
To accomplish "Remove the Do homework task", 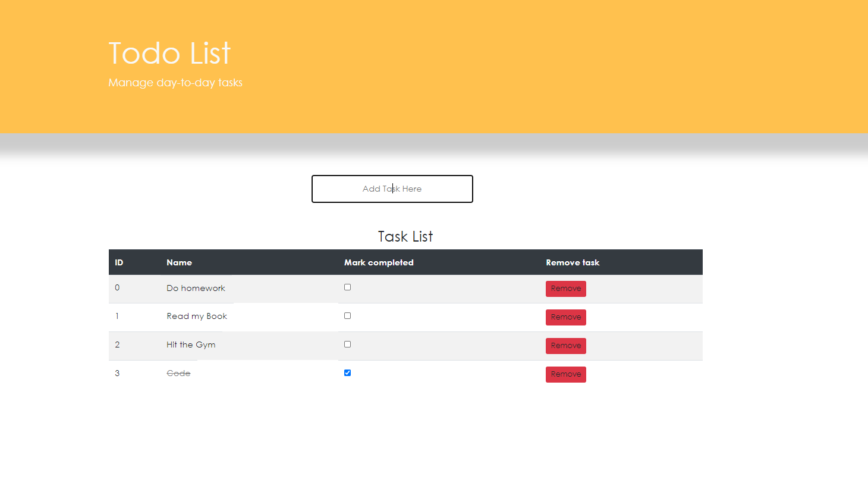I will (x=565, y=289).
